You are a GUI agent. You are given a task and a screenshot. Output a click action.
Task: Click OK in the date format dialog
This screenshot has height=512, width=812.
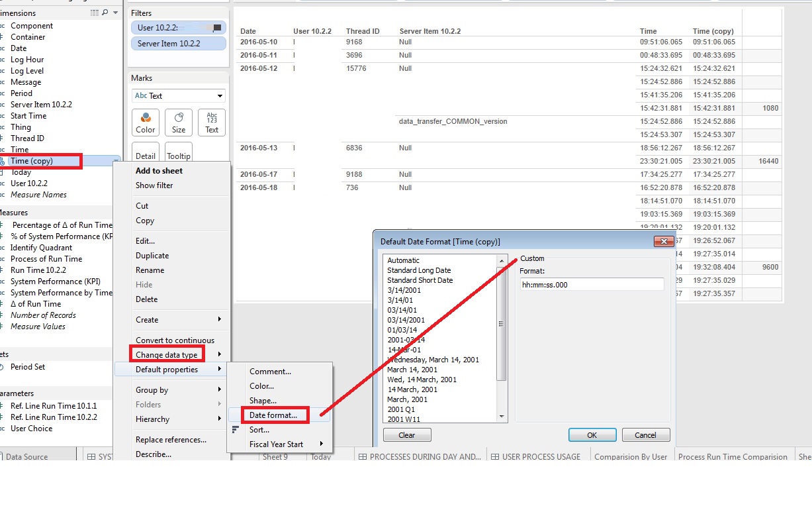[592, 435]
